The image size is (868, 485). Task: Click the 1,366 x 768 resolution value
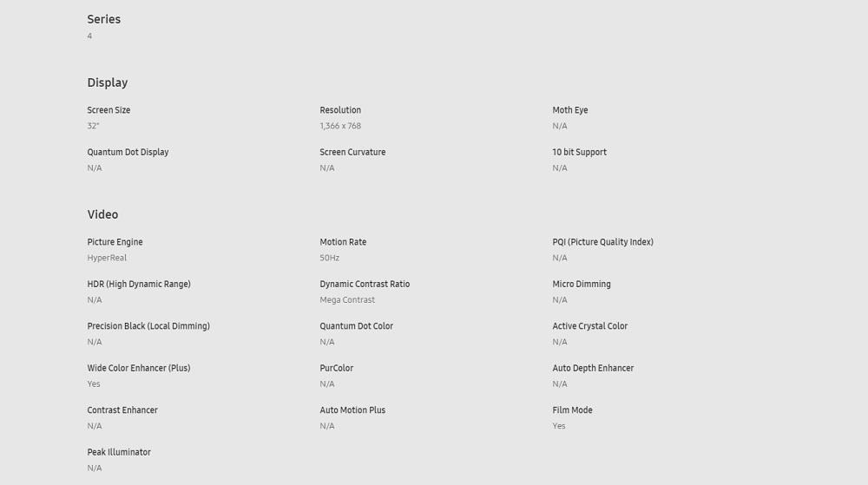(340, 126)
